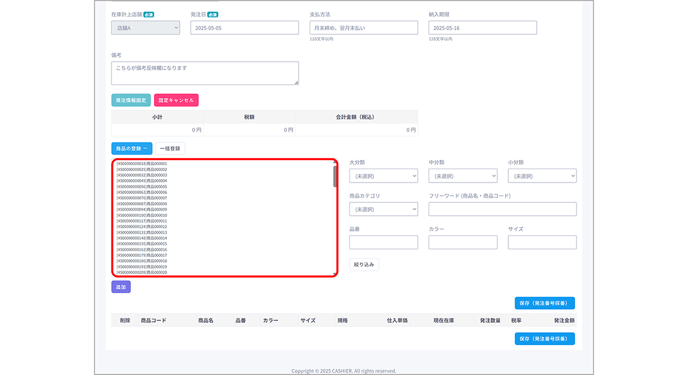The image size is (688, 375).
Task: Expand the 大分類 dropdown
Action: 383,176
